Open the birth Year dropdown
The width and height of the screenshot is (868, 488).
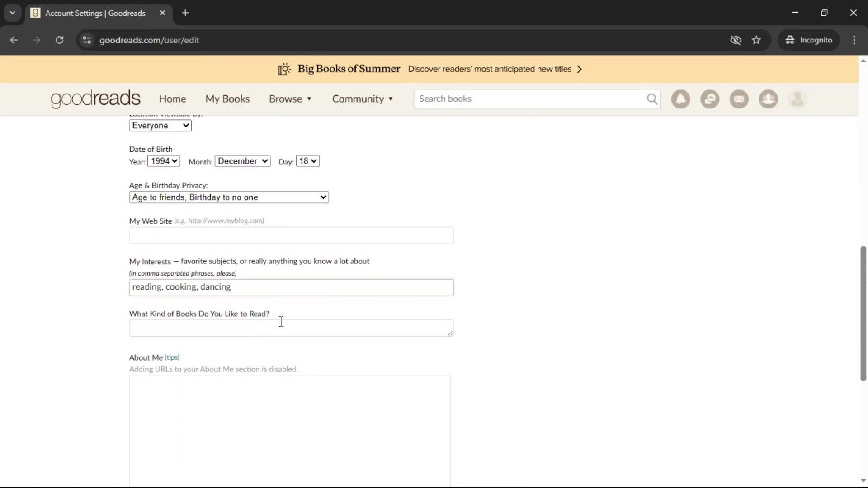click(x=164, y=161)
